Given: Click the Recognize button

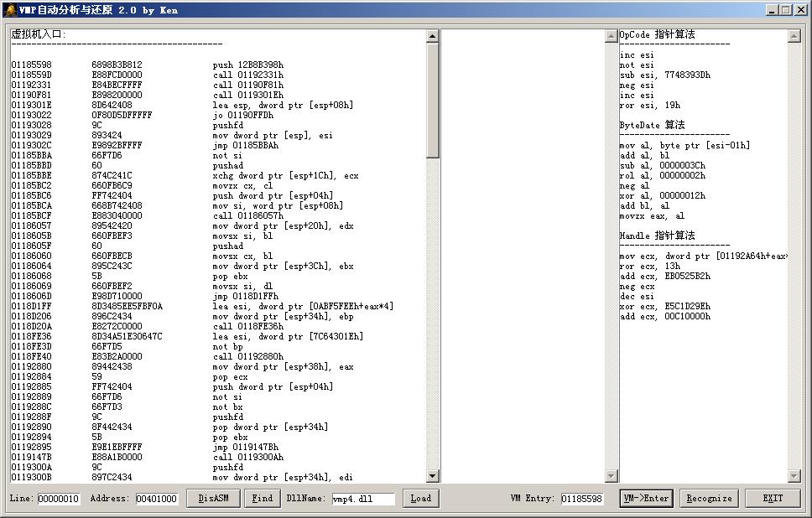Looking at the screenshot, I should tap(709, 499).
